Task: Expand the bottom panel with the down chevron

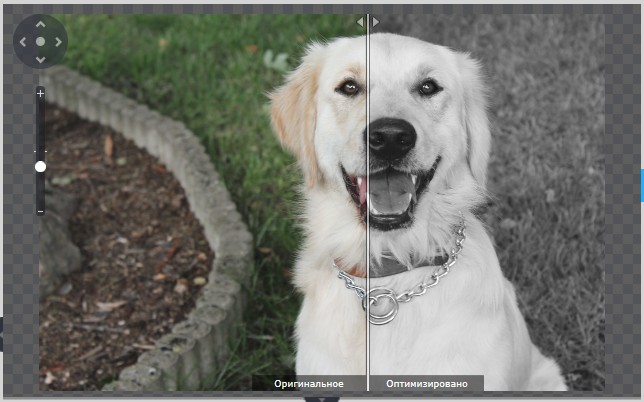Action: click(x=322, y=399)
